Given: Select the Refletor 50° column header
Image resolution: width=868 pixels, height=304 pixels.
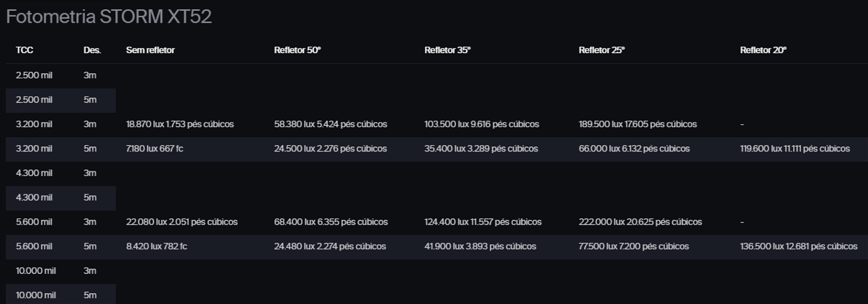Looking at the screenshot, I should pos(297,50).
